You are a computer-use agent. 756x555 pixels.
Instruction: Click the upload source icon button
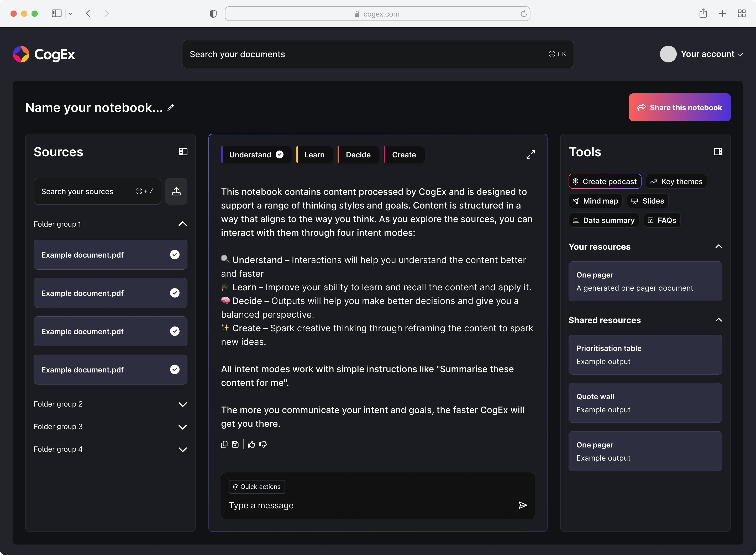point(176,191)
